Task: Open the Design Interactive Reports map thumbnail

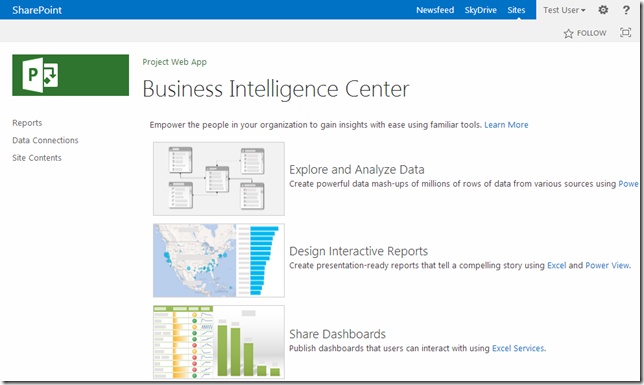Action: point(219,261)
